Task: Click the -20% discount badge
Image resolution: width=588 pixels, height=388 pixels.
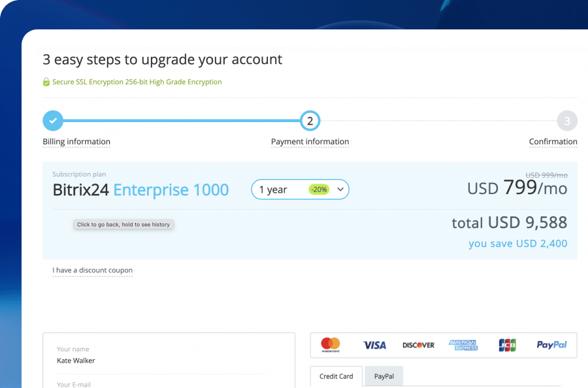Action: pyautogui.click(x=319, y=189)
